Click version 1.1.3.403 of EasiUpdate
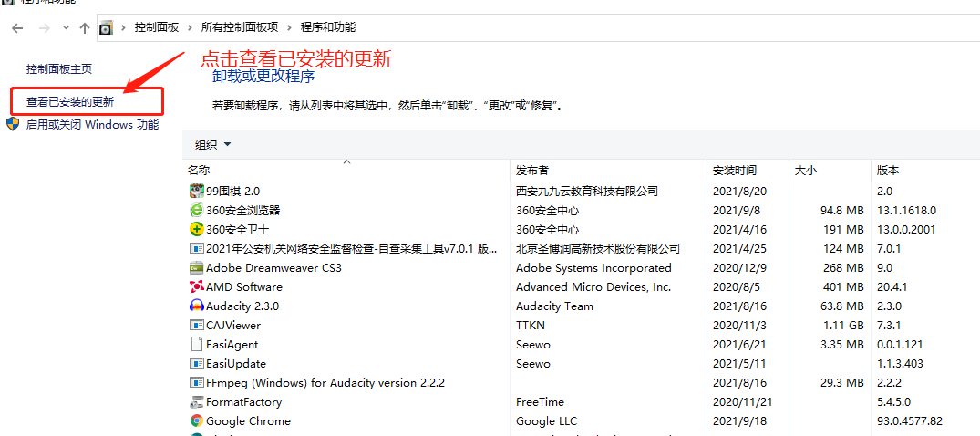This screenshot has width=980, height=436. pos(901,363)
